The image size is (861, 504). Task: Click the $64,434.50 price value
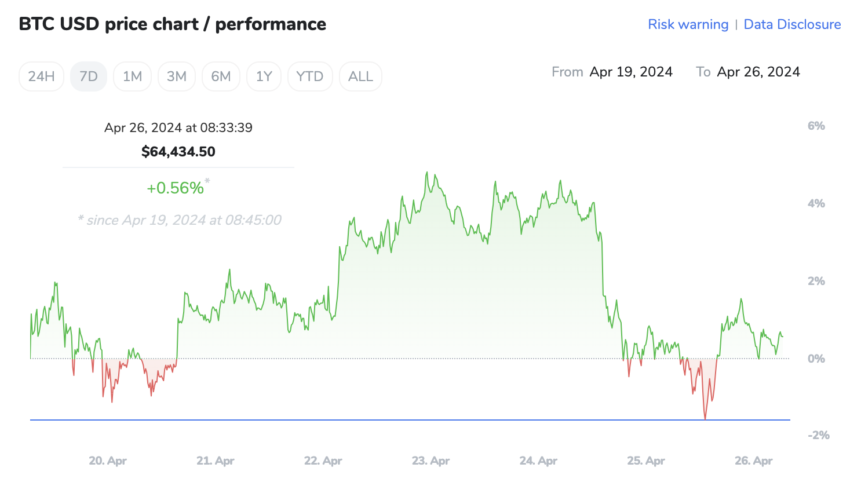click(x=178, y=151)
